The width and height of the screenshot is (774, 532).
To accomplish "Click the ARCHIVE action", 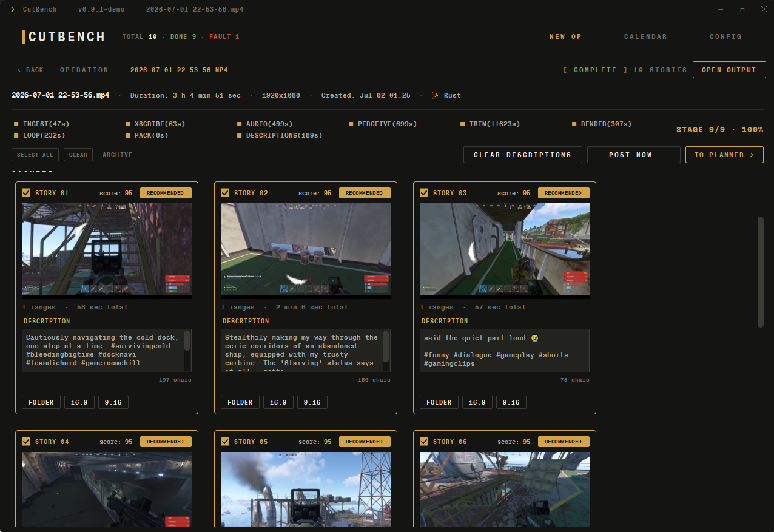I will tap(117, 155).
